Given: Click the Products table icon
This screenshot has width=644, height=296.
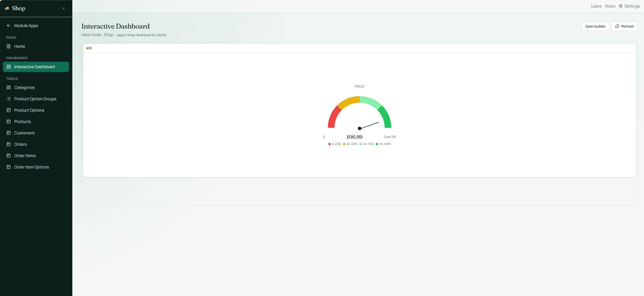Looking at the screenshot, I should [9, 121].
